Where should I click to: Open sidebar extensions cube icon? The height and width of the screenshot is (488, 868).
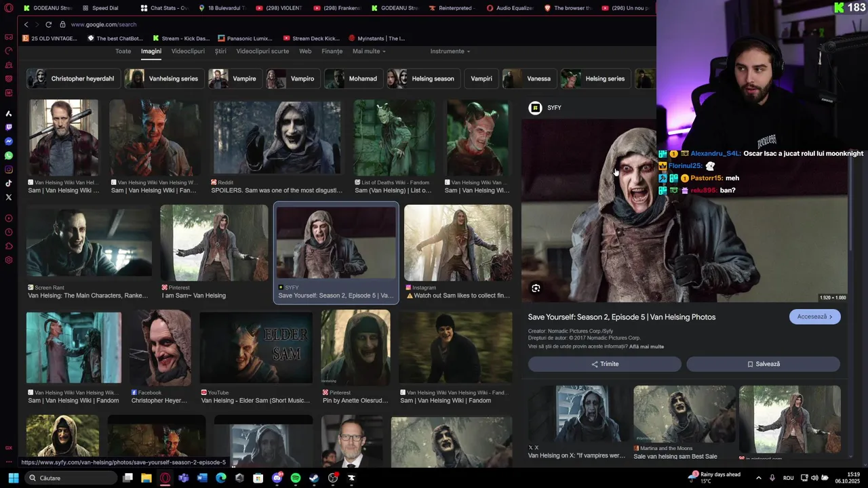click(x=9, y=246)
